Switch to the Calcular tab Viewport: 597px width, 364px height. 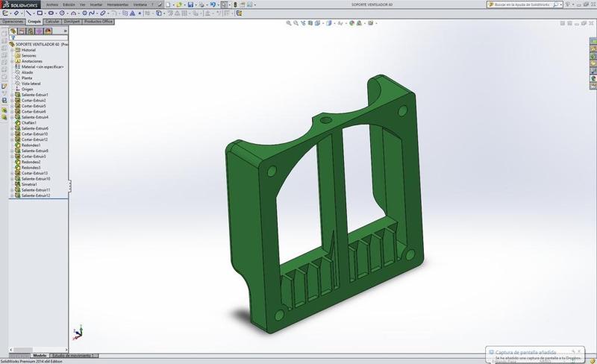click(52, 22)
